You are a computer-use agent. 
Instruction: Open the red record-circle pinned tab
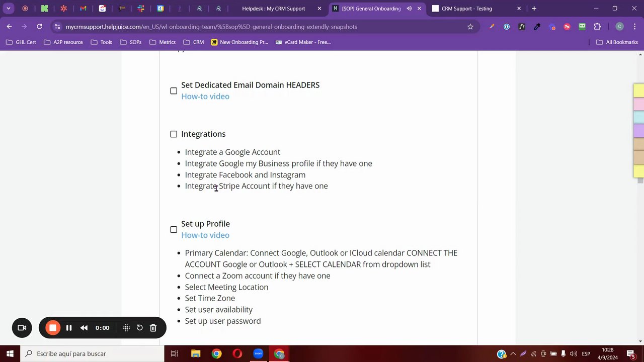pyautogui.click(x=25, y=9)
